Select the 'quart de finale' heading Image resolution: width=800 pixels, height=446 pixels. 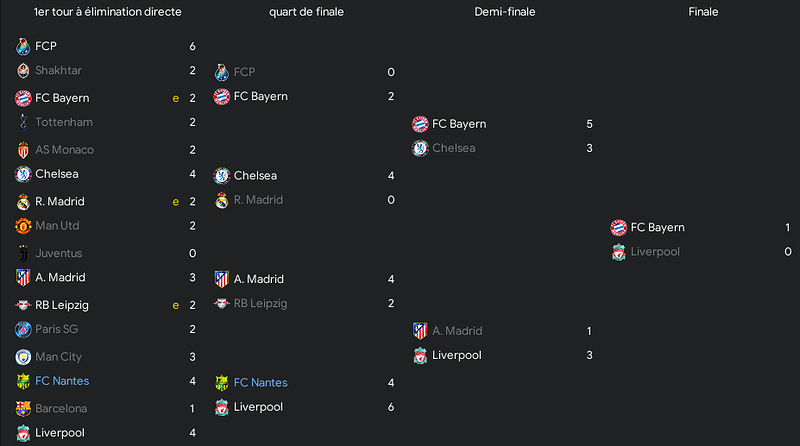tap(306, 12)
